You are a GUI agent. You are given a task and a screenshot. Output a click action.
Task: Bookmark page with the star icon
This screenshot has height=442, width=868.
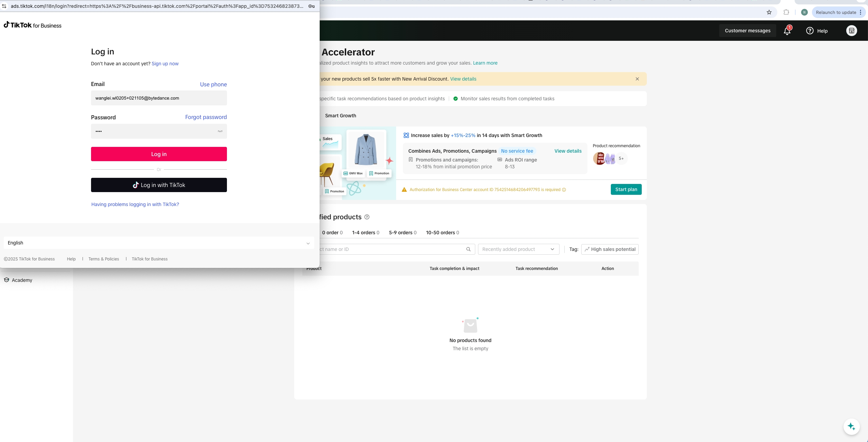point(769,12)
